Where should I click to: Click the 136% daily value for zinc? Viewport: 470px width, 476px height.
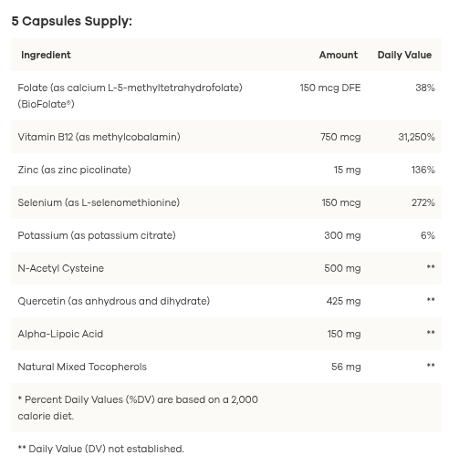click(x=423, y=170)
